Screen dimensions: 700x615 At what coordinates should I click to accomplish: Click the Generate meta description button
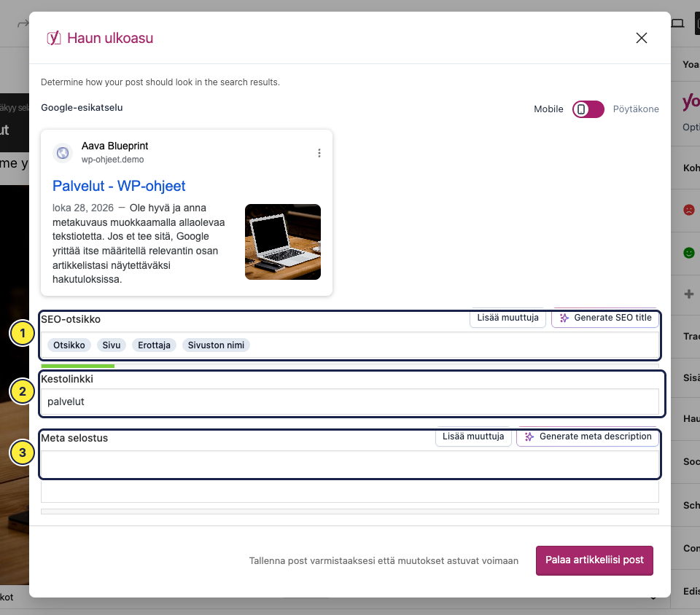coord(588,436)
